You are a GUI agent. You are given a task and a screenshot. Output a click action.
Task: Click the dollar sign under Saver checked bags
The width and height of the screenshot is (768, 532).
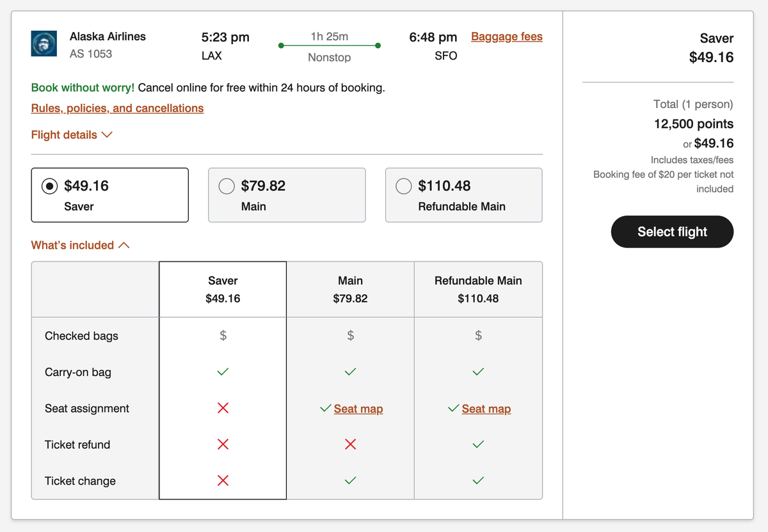[x=222, y=335]
